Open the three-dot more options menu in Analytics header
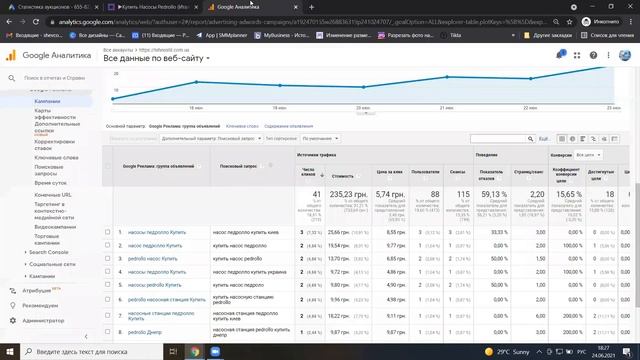The height and width of the screenshot is (360, 640). (x=609, y=56)
